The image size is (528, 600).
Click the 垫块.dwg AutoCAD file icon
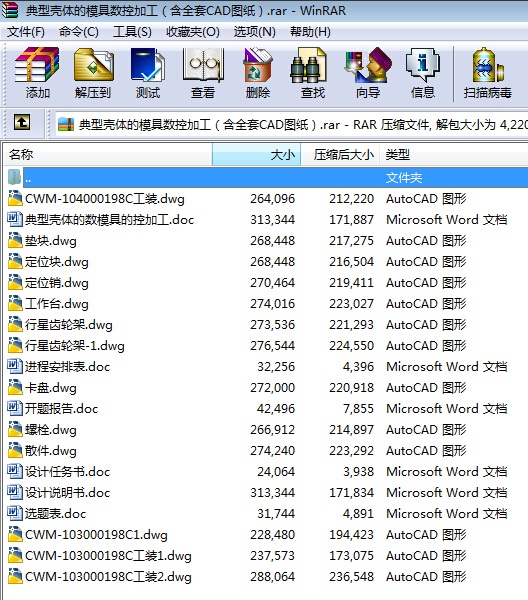pyautogui.click(x=15, y=240)
